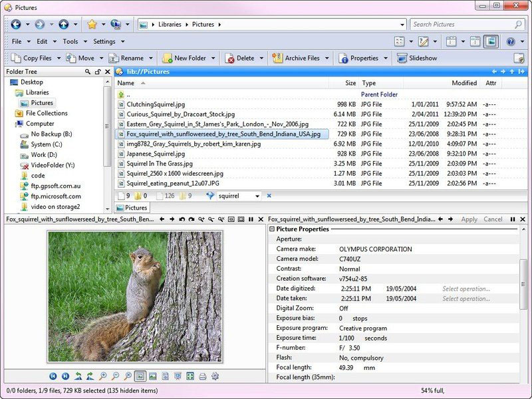Open the Tools menu
Image resolution: width=532 pixels, height=399 pixels.
point(70,41)
